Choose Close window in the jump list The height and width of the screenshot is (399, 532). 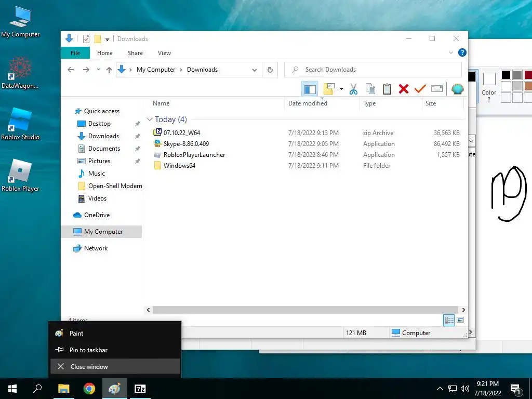click(115, 366)
